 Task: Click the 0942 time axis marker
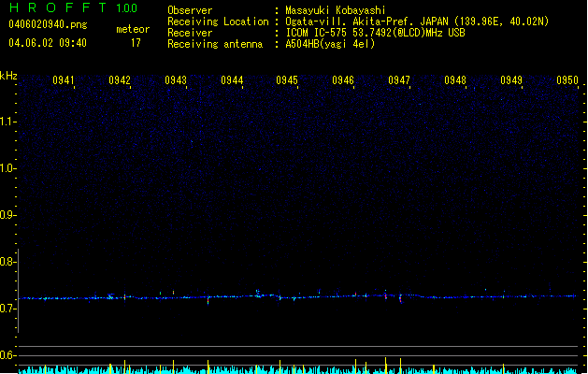[x=120, y=80]
